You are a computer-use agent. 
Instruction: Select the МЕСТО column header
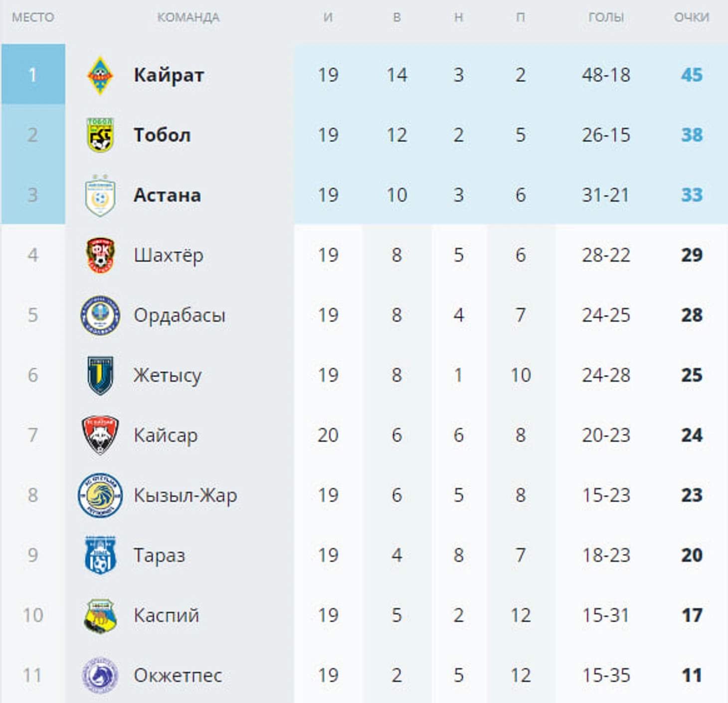pyautogui.click(x=33, y=17)
